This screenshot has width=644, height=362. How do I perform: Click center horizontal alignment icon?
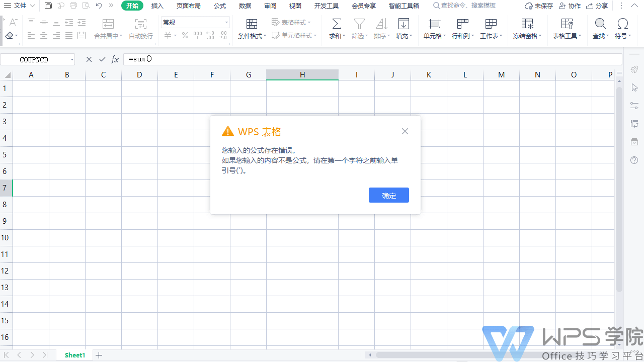click(44, 36)
